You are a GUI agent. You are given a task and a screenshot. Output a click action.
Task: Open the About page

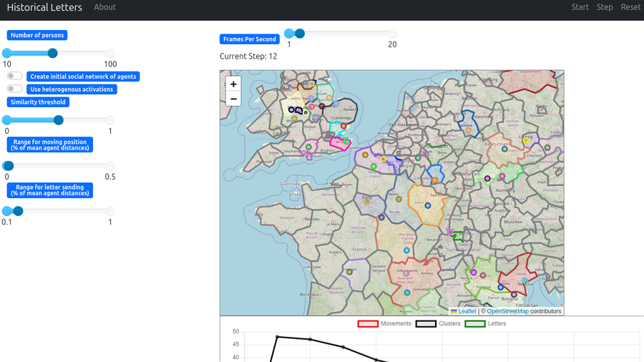pos(104,7)
